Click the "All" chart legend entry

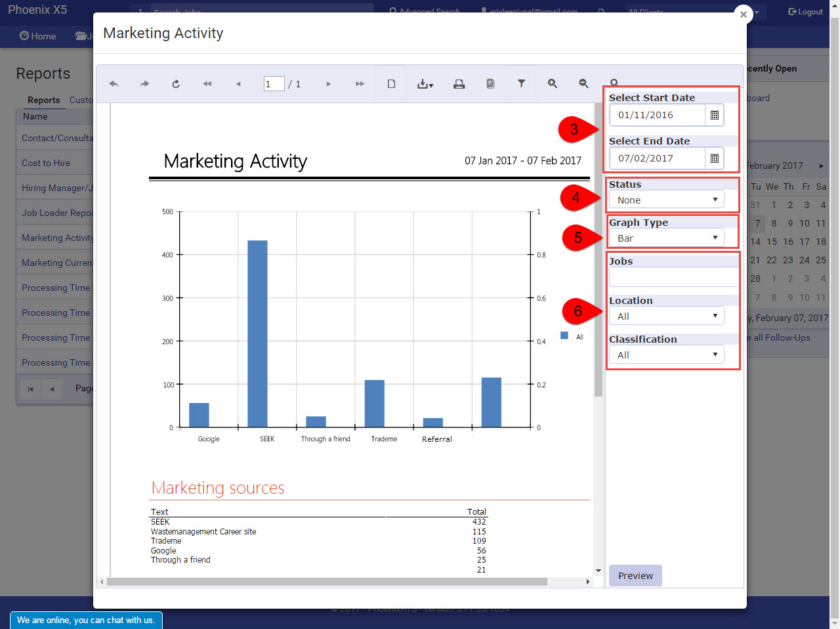click(x=572, y=336)
